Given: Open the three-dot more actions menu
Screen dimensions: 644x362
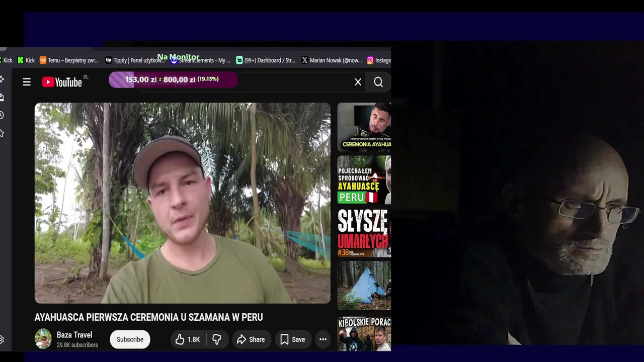Looking at the screenshot, I should click(323, 339).
